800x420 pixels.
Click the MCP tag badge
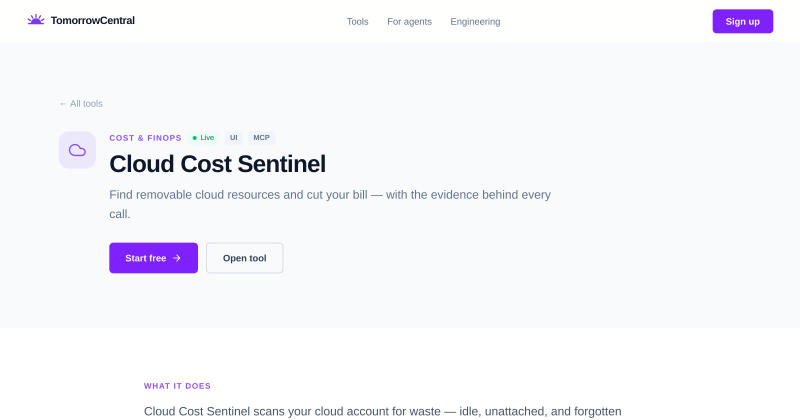pyautogui.click(x=261, y=138)
